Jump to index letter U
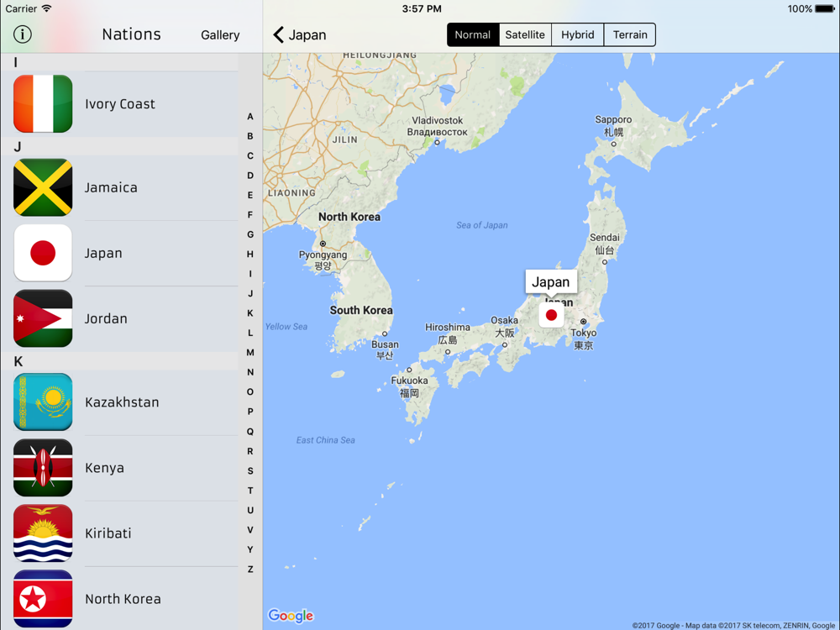 [250, 511]
